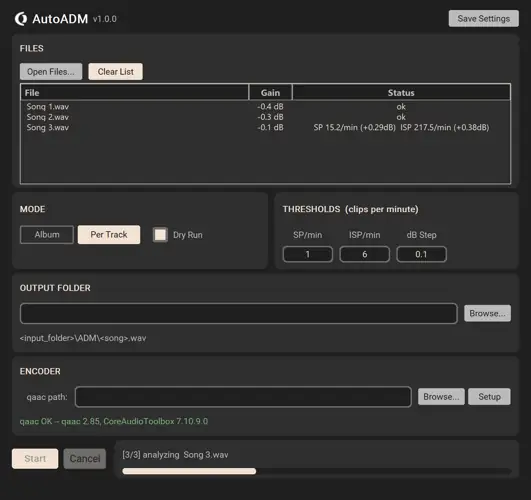Viewport: 531px width, 500px height.
Task: Enable the Dry Run checkbox
Action: pos(160,234)
